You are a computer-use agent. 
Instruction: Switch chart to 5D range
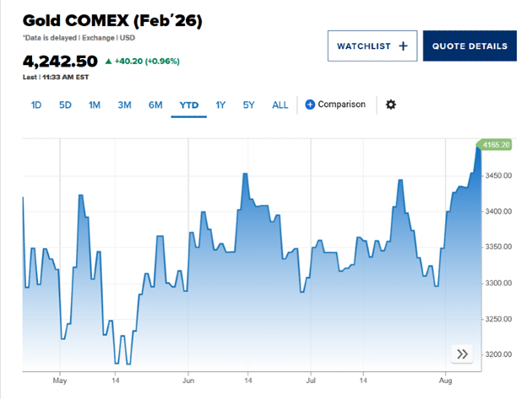[x=65, y=105]
